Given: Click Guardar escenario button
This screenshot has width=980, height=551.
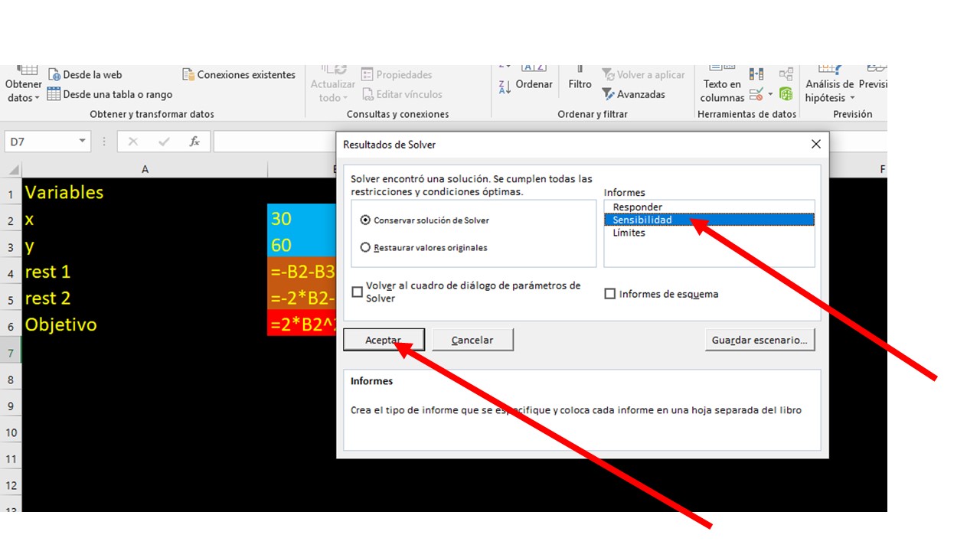Looking at the screenshot, I should click(x=759, y=340).
